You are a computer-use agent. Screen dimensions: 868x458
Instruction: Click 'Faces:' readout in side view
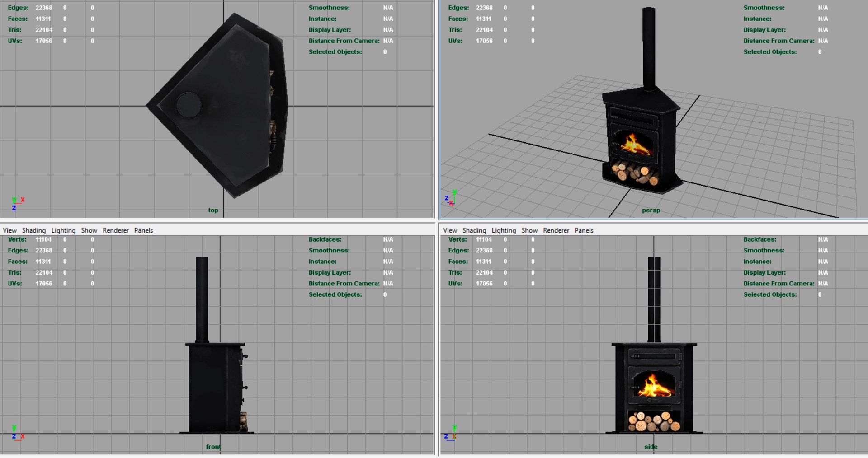click(x=458, y=262)
